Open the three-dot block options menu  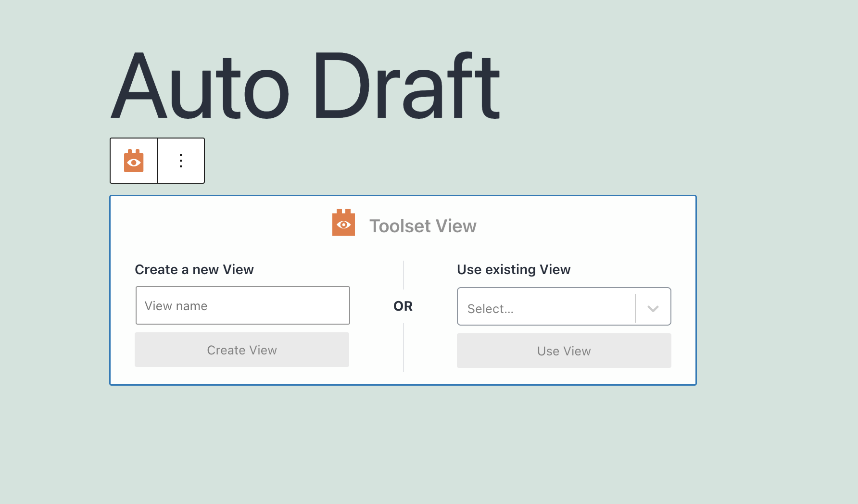[x=181, y=161]
